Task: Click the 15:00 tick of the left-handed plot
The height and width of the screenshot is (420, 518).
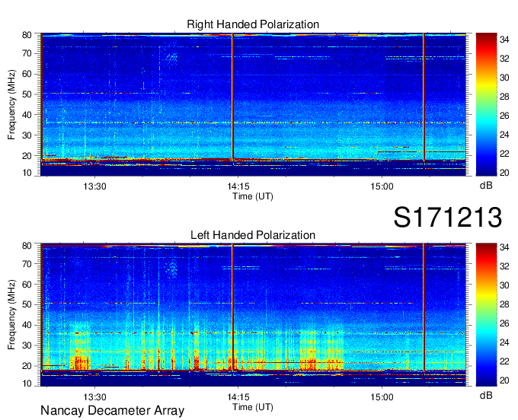Action: click(382, 397)
